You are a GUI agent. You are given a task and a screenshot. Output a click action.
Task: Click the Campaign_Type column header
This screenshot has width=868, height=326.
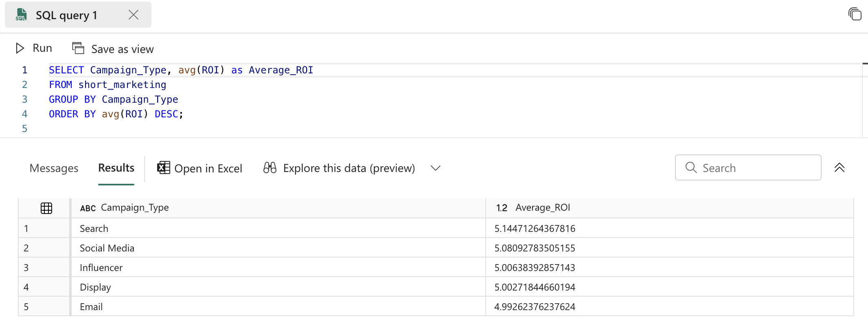(278, 208)
